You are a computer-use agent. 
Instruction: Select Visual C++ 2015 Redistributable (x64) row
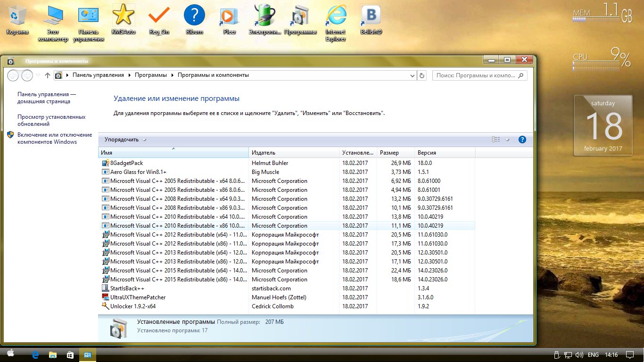click(x=287, y=271)
